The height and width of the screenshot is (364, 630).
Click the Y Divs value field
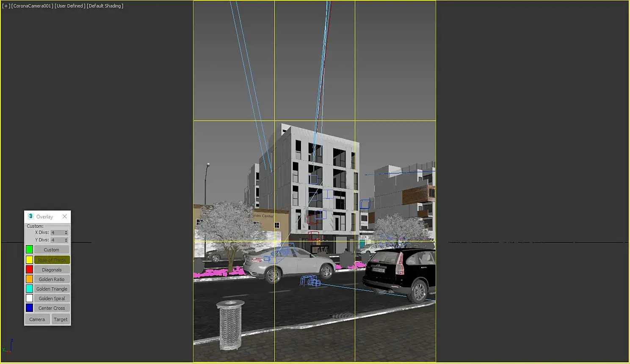(x=57, y=240)
